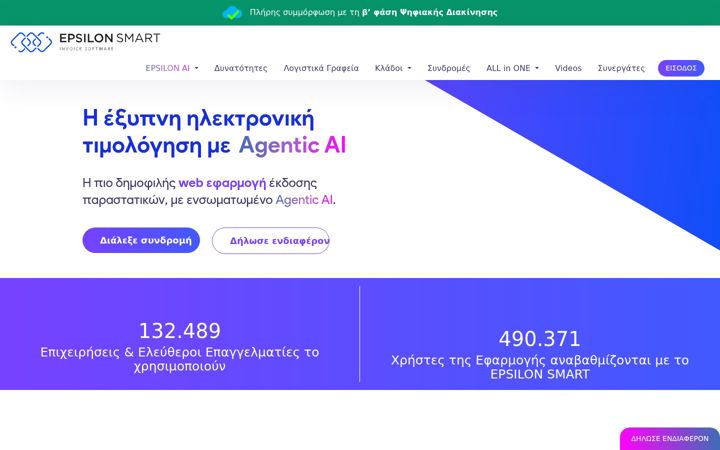Open Συνεργάτες menu item
The height and width of the screenshot is (450, 720).
[621, 68]
